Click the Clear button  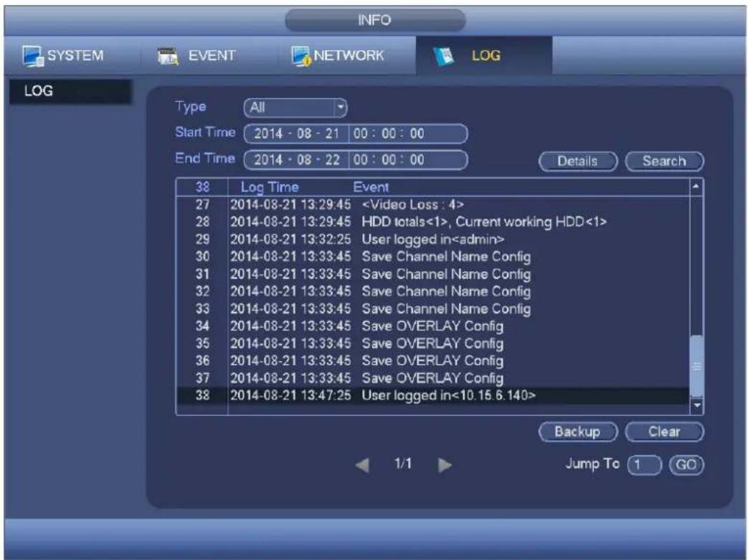[x=664, y=432]
